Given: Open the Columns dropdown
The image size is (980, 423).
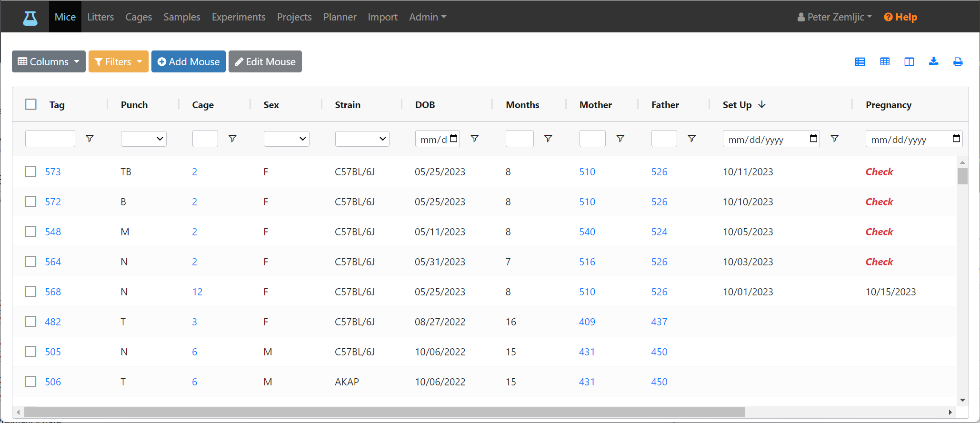Looking at the screenshot, I should pyautogui.click(x=49, y=61).
